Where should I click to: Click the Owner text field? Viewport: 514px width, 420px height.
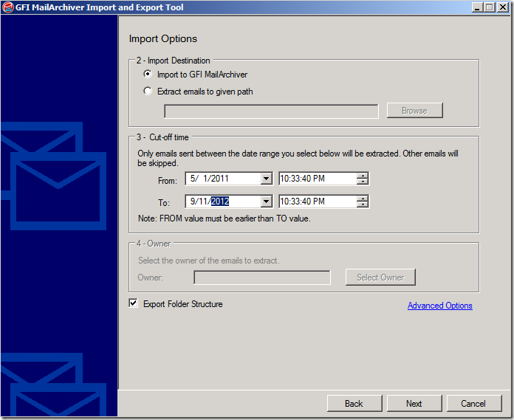pyautogui.click(x=262, y=278)
